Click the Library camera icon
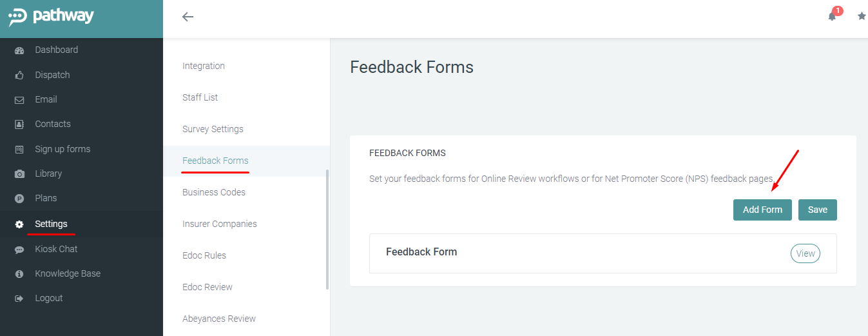The width and height of the screenshot is (868, 336). (19, 174)
